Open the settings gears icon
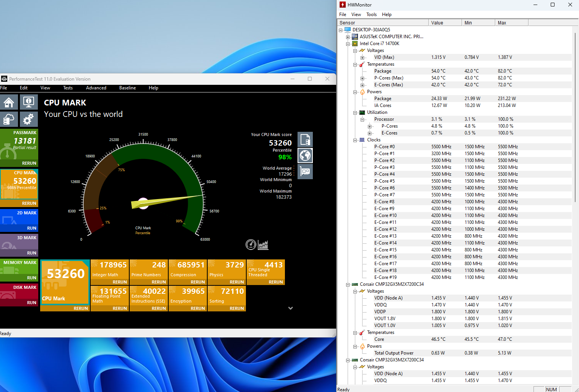Viewport: 579px width, 392px height. coord(29,119)
